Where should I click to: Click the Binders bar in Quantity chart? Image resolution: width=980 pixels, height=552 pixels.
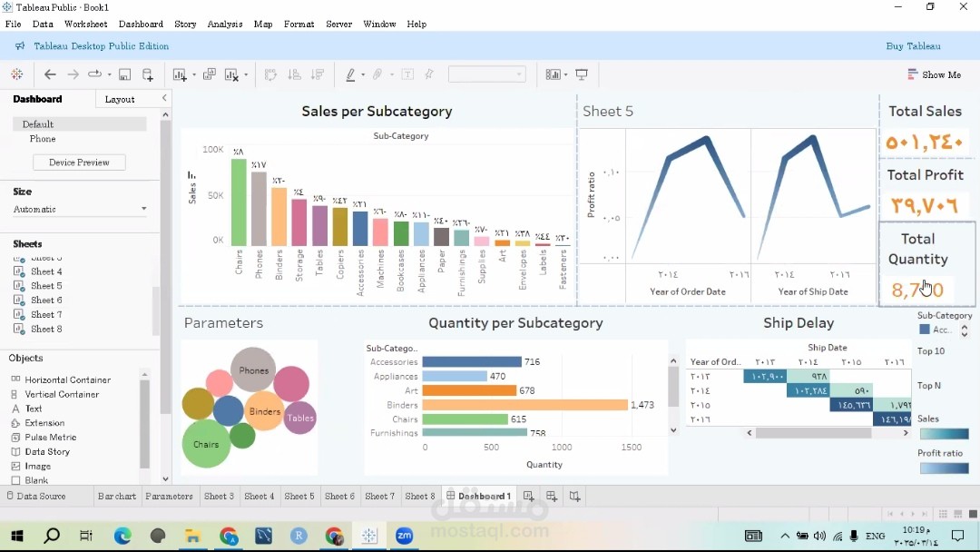click(x=524, y=405)
